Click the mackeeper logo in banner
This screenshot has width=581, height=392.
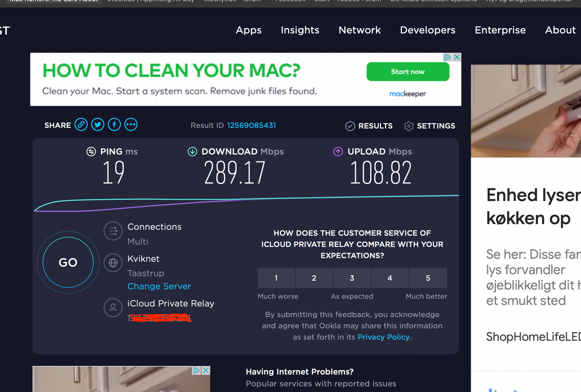407,94
